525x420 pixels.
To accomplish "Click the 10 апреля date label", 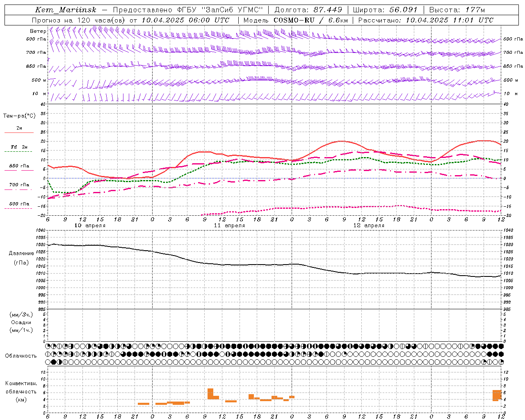I will (90, 226).
